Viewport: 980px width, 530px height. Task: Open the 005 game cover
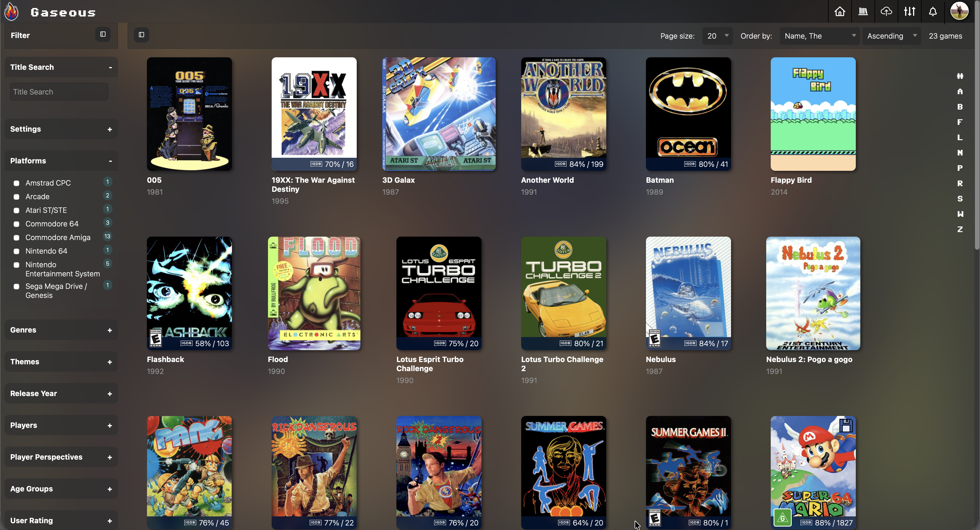(189, 114)
